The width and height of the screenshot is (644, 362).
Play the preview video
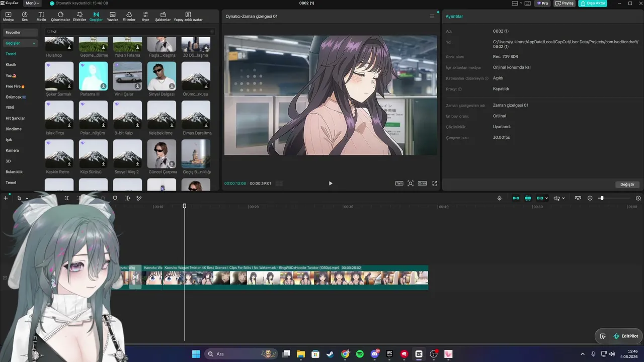coord(331,184)
